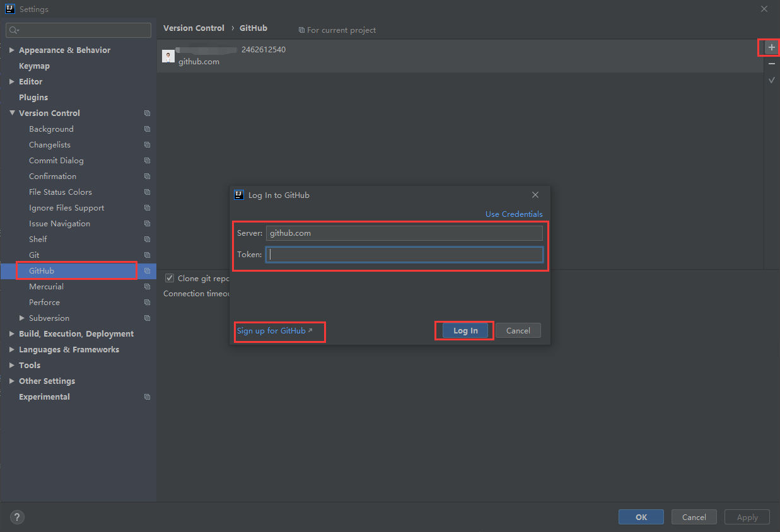This screenshot has width=780, height=532.
Task: Open the Mercurial settings page
Action: coord(46,287)
